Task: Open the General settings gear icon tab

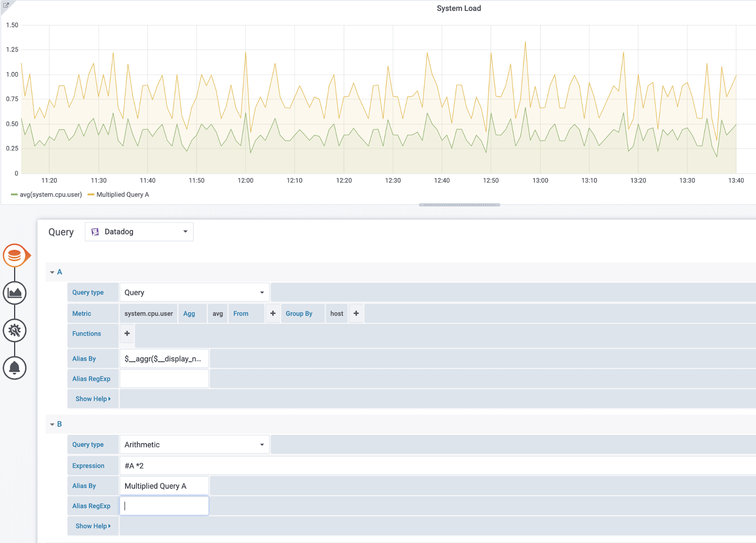Action: pos(15,331)
